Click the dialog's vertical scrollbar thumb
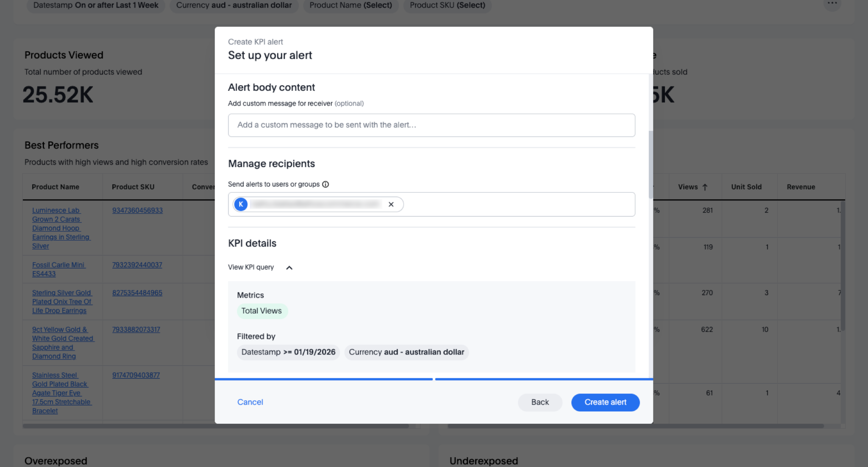 [651, 165]
